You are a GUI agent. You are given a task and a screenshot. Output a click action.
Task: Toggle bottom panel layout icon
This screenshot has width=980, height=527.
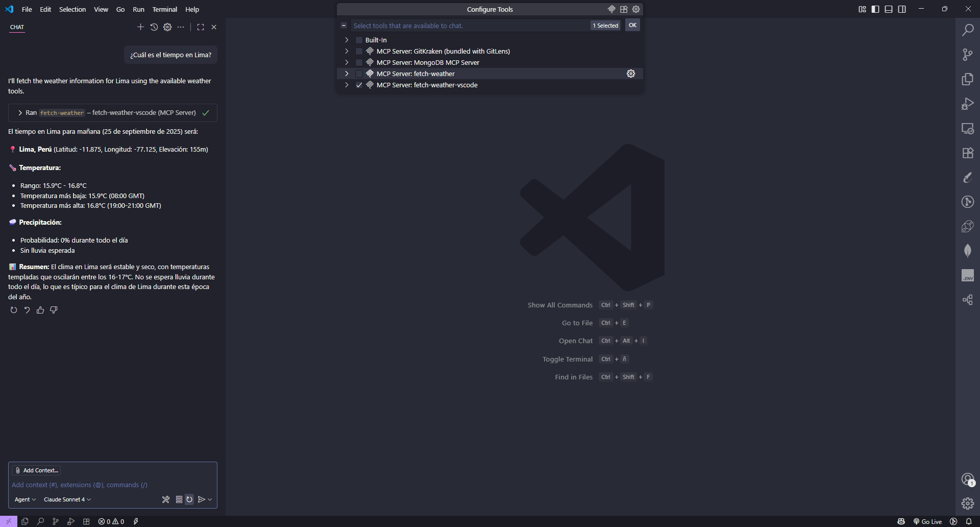coord(889,9)
